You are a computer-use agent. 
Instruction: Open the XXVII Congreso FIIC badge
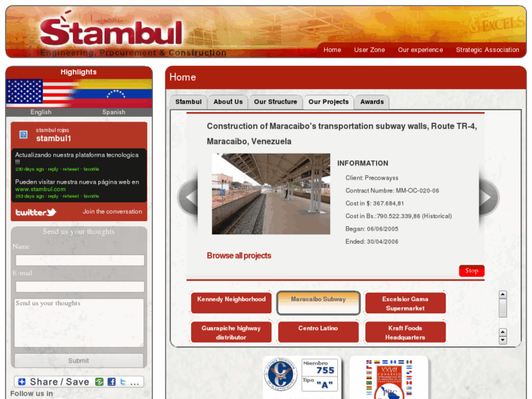(389, 379)
